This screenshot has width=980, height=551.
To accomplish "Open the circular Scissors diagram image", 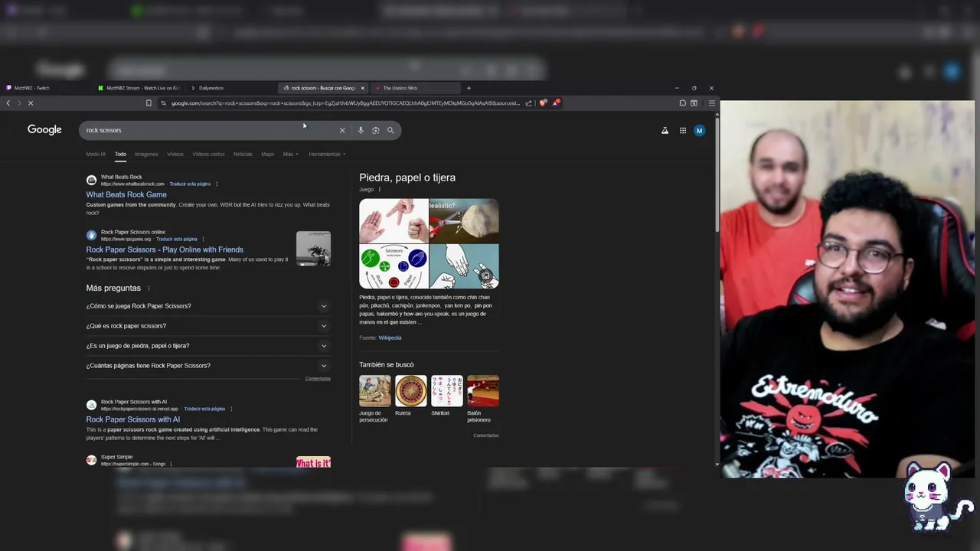I will [x=394, y=266].
